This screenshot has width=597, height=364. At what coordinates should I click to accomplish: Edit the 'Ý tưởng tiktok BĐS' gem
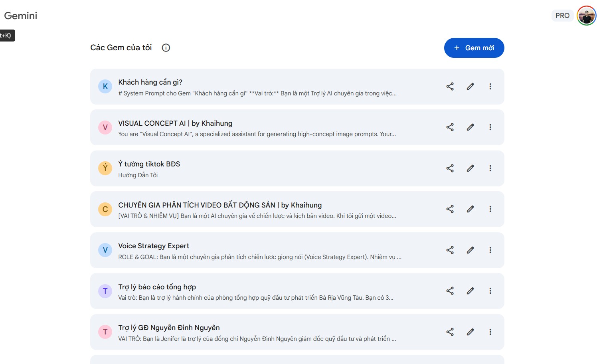[x=470, y=168]
